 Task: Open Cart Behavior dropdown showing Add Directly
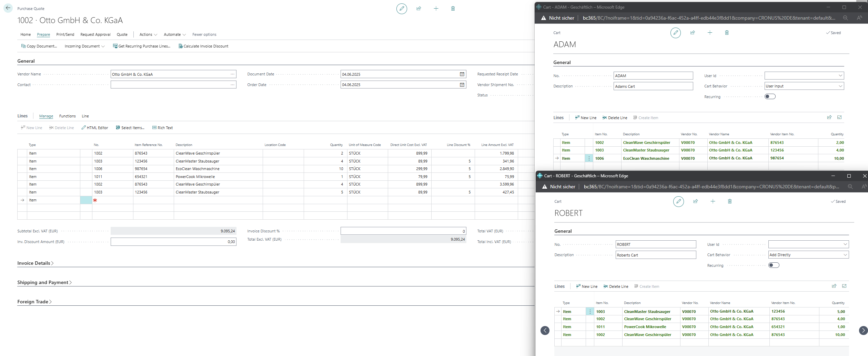(x=808, y=255)
